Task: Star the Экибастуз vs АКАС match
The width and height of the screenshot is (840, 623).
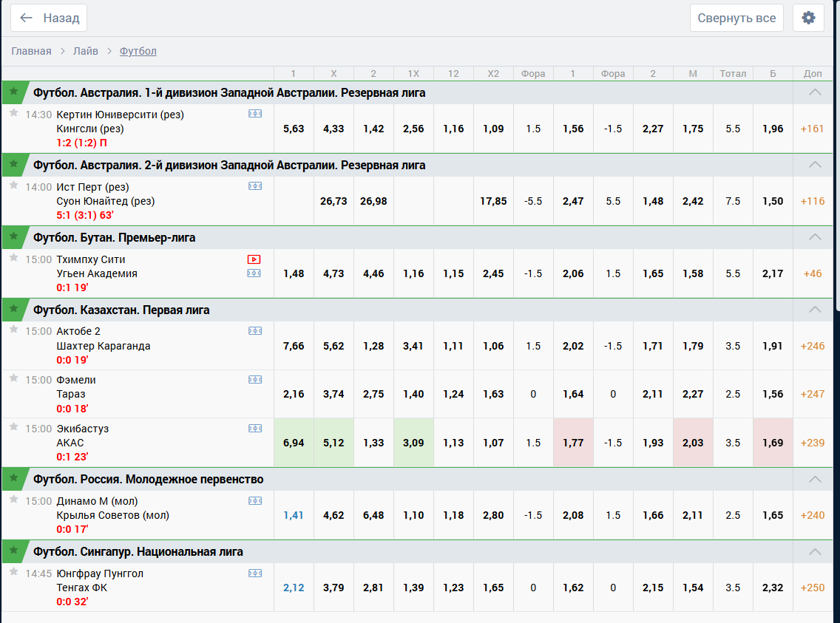Action: 14,427
